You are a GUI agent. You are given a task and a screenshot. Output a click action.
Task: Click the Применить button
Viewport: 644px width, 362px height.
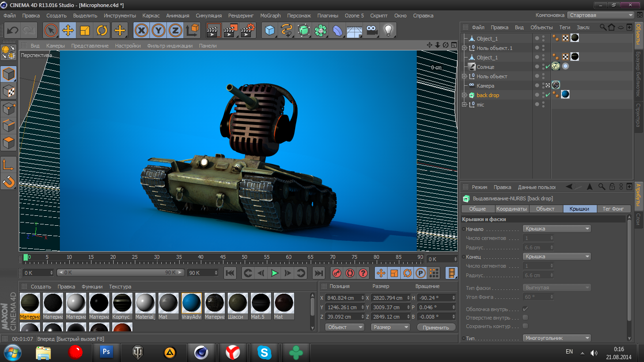point(436,327)
